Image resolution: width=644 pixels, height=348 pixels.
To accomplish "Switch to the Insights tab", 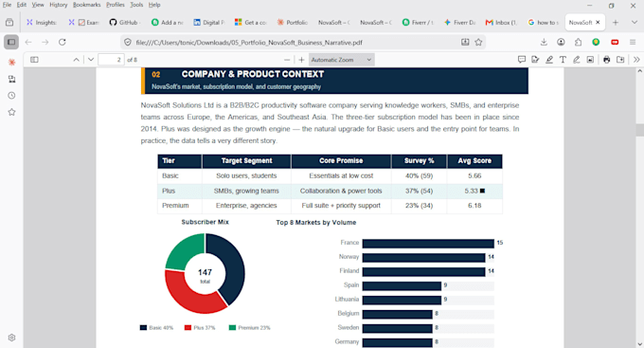I will [x=42, y=23].
